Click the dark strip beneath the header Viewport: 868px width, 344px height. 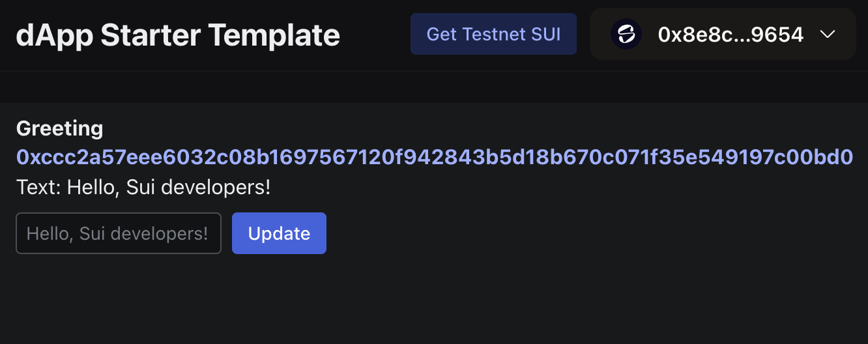point(434,87)
